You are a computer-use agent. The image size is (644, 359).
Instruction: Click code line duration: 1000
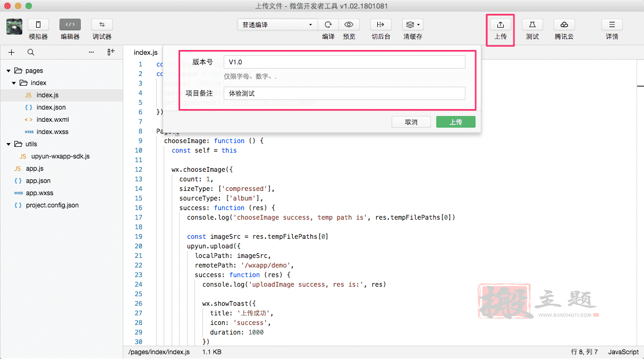click(236, 332)
